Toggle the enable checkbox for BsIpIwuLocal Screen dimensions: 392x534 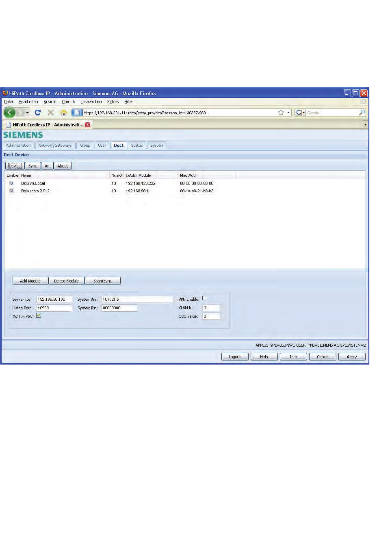[12, 183]
